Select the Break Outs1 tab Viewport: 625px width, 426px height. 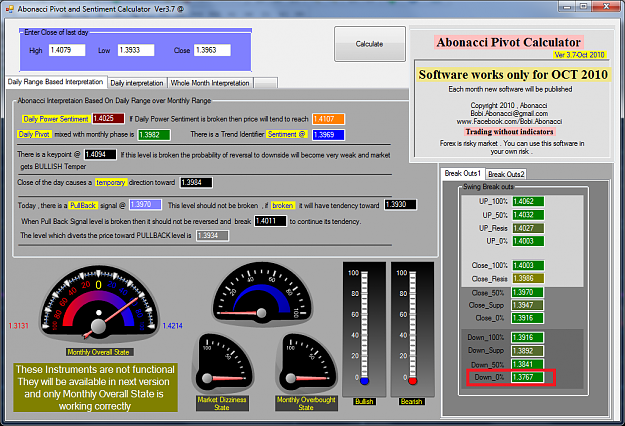(x=462, y=173)
